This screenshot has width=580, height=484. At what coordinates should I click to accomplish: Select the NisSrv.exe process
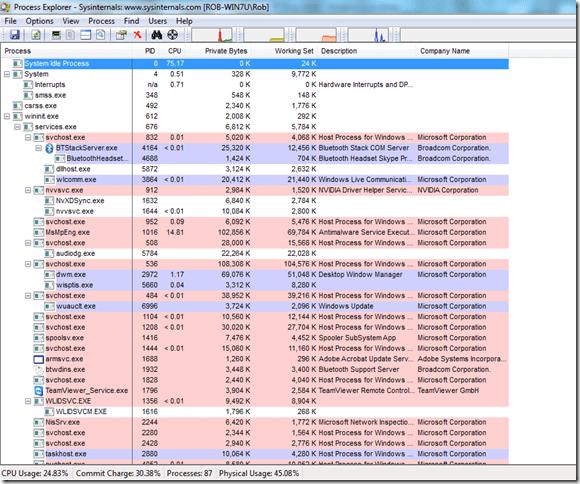tap(255, 422)
